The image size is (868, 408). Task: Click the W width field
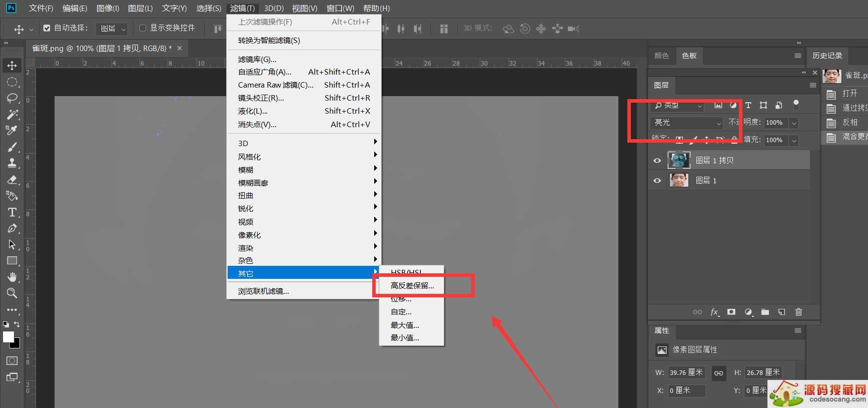686,372
